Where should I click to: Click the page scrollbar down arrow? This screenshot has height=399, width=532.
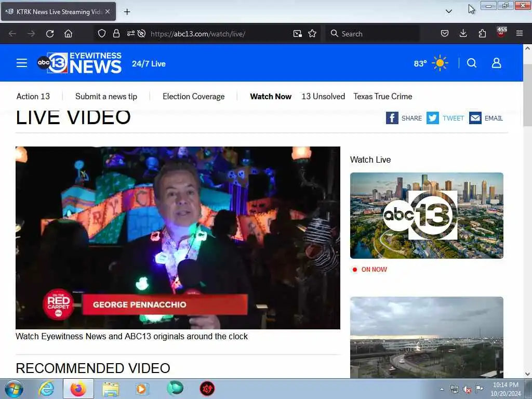(527, 374)
